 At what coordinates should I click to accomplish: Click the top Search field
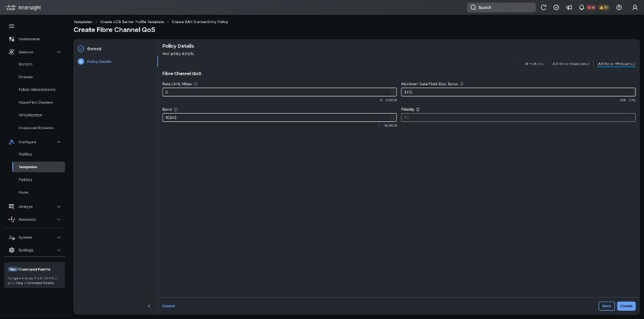501,8
